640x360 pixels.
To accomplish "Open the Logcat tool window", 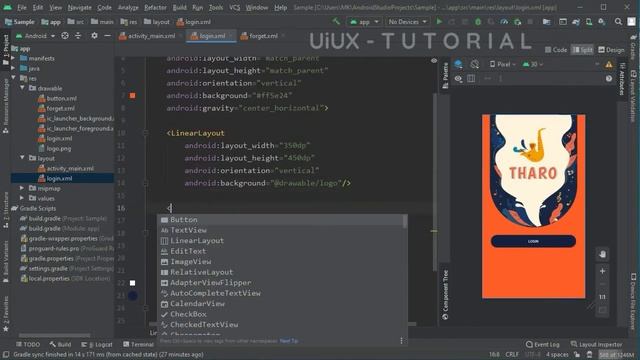I will point(97,344).
